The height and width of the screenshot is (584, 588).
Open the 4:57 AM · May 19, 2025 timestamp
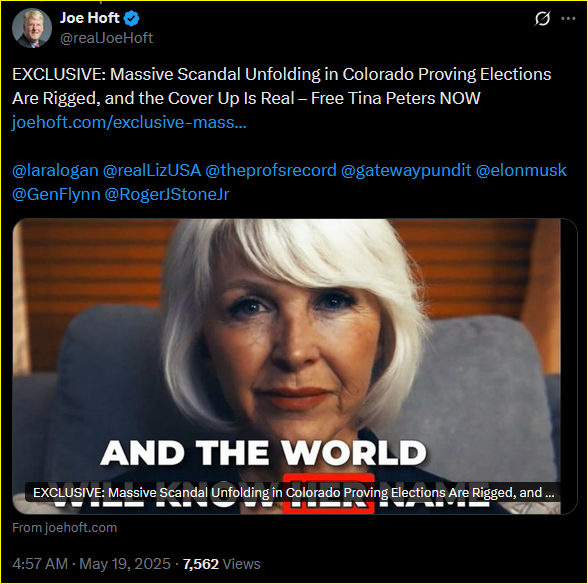point(91,564)
